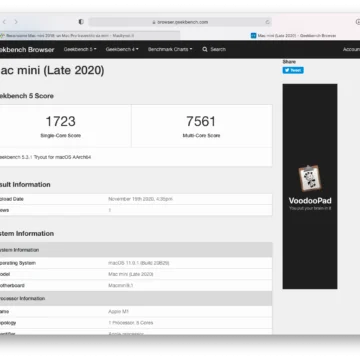Click the Geekbench 5.3.1 Tryout version text

pyautogui.click(x=45, y=157)
